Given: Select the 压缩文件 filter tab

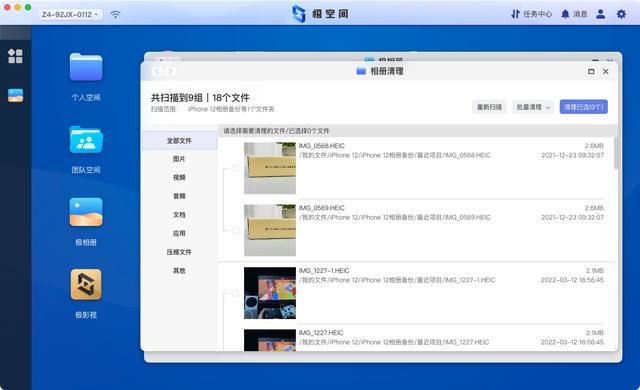Looking at the screenshot, I should point(179,252).
